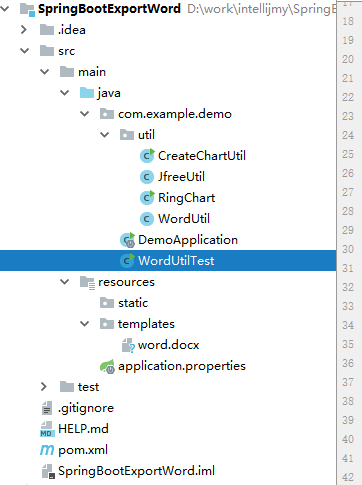Image resolution: width=362 pixels, height=485 pixels.
Task: Select the static folder label
Action: (133, 303)
